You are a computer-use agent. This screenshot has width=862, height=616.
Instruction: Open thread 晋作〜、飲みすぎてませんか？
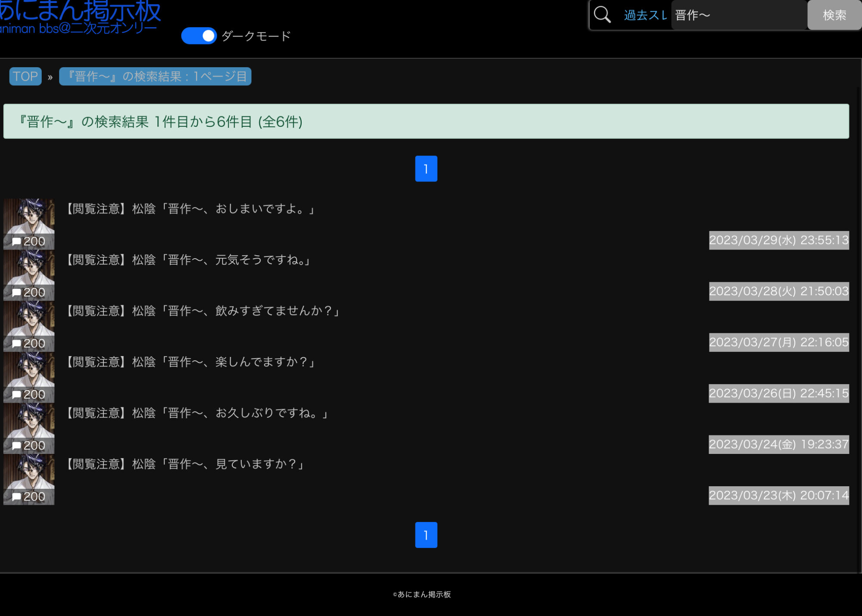(x=203, y=311)
